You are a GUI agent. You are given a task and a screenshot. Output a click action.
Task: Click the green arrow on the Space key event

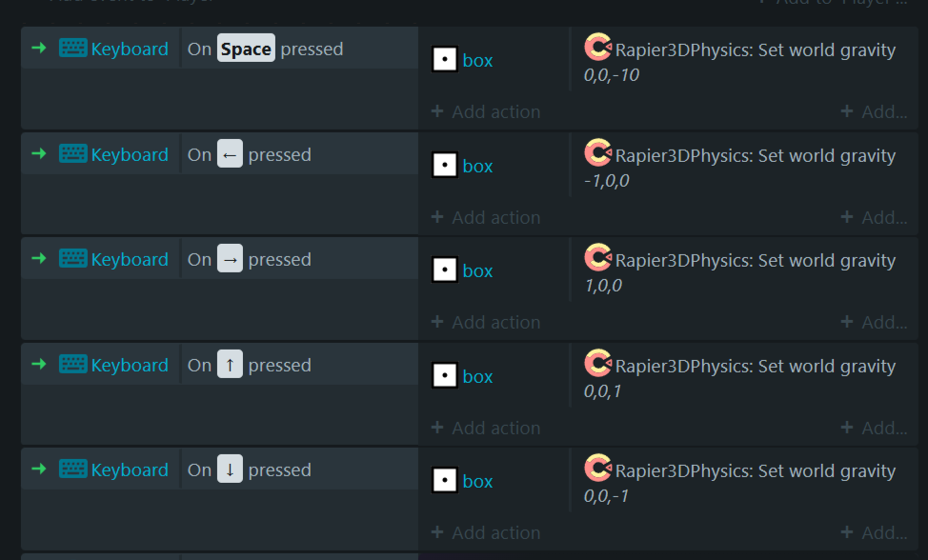[x=39, y=48]
